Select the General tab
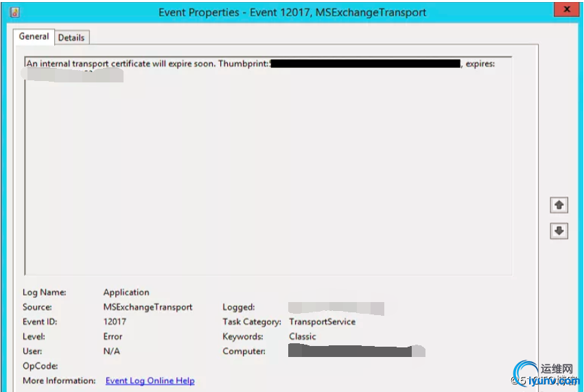This screenshot has height=392, width=584. point(34,36)
